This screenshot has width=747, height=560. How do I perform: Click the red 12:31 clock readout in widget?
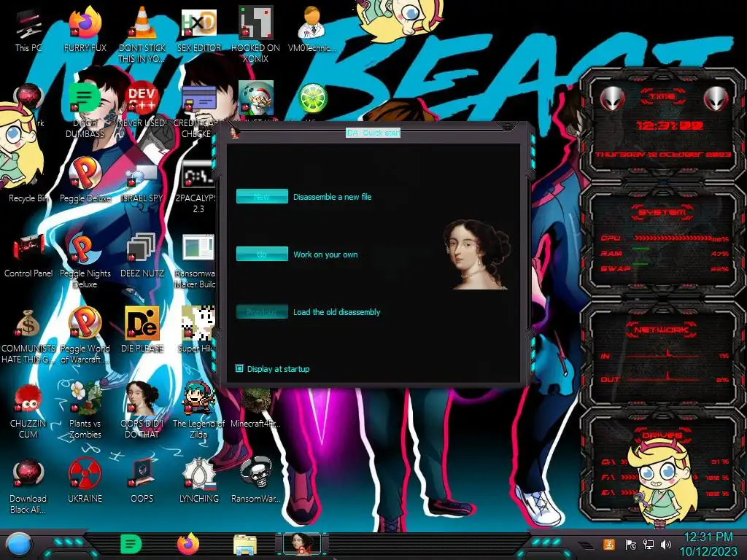click(x=670, y=125)
